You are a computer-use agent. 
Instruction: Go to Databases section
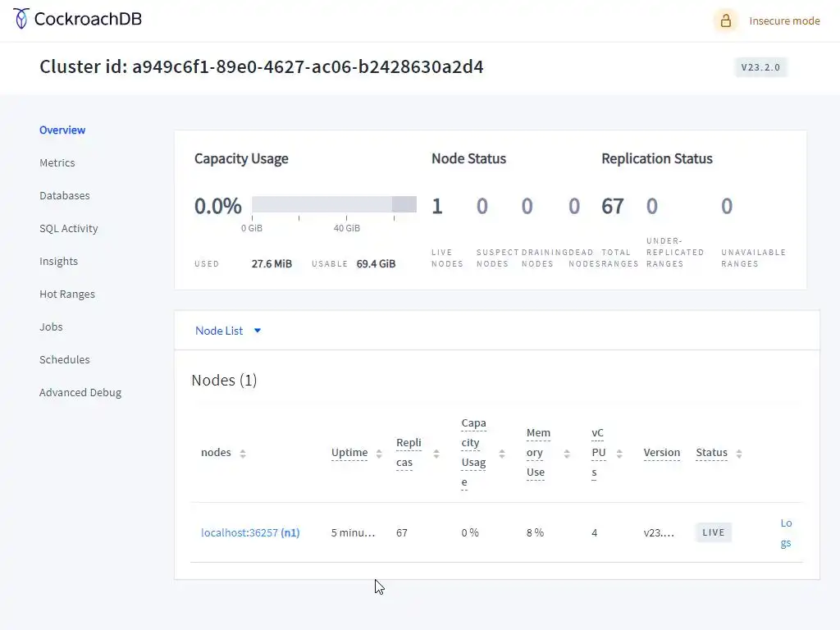[65, 195]
